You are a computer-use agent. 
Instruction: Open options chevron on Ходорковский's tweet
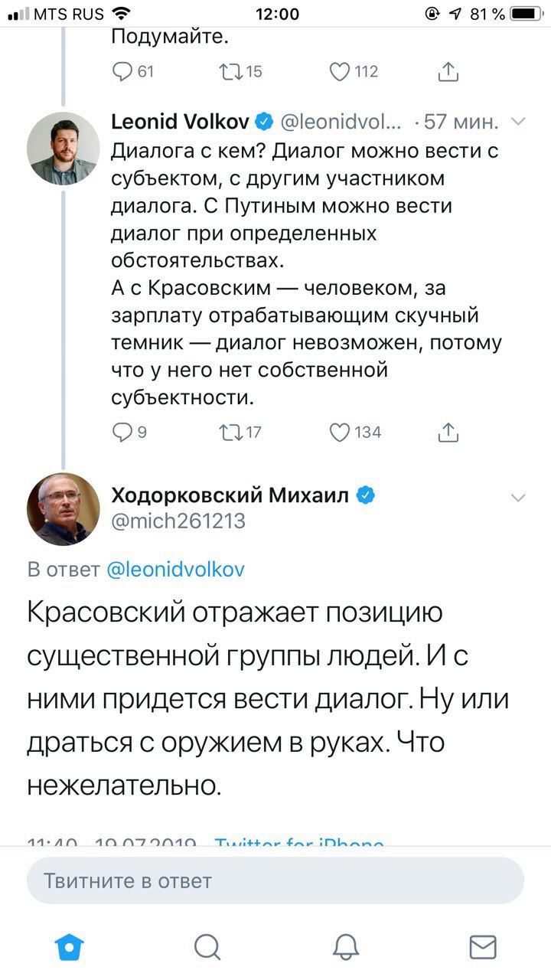click(x=518, y=498)
